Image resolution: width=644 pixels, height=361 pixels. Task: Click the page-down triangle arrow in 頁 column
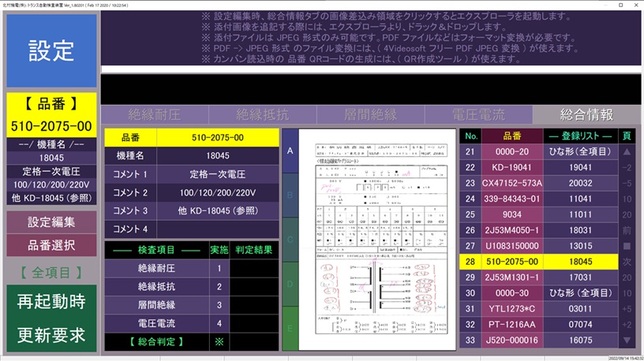627,341
